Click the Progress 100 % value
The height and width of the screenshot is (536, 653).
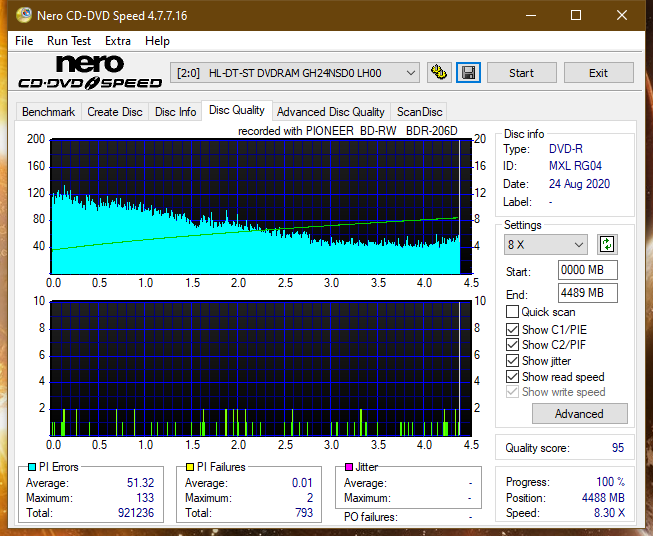(610, 482)
